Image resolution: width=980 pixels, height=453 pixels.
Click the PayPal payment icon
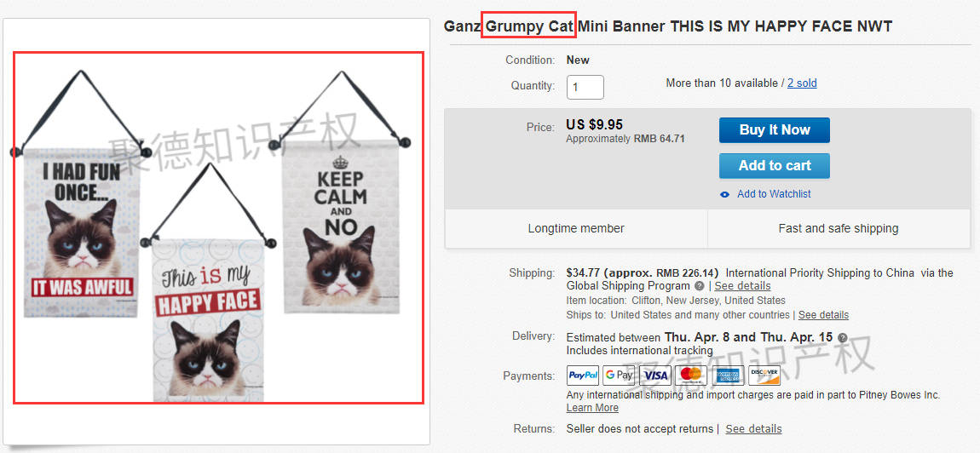tap(583, 376)
